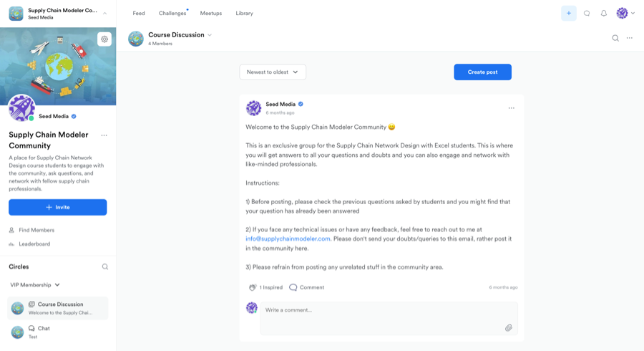Open the Newest to oldest sort dropdown

273,72
